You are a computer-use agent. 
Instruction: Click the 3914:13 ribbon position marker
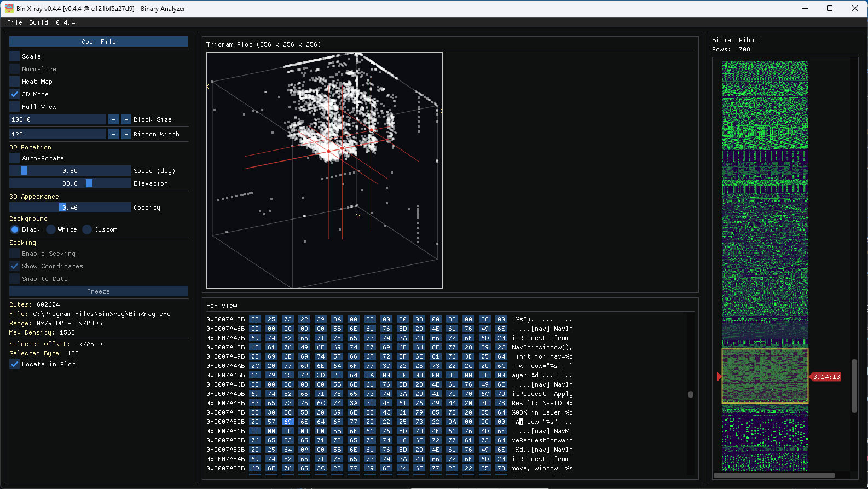coord(826,377)
